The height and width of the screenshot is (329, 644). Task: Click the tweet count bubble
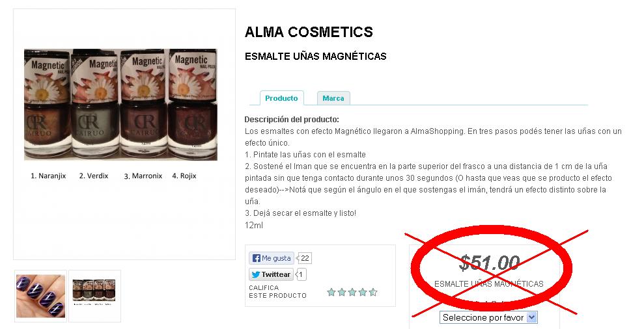tap(301, 274)
